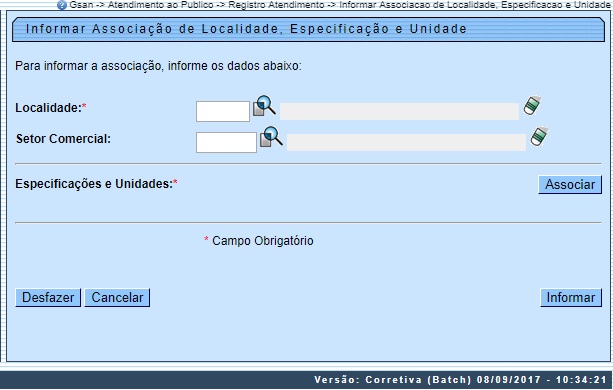Screen dimensions: 613x390
Task: Click the breadcrumb path starting with Gsan
Action: 340,5
